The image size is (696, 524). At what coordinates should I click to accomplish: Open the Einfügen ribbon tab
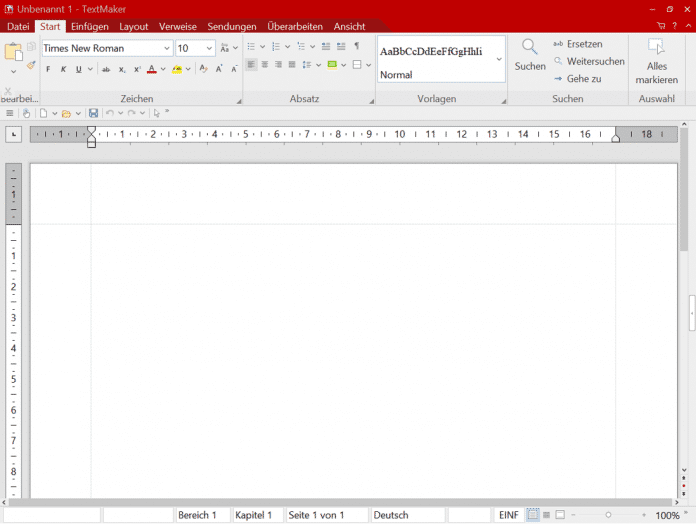90,26
